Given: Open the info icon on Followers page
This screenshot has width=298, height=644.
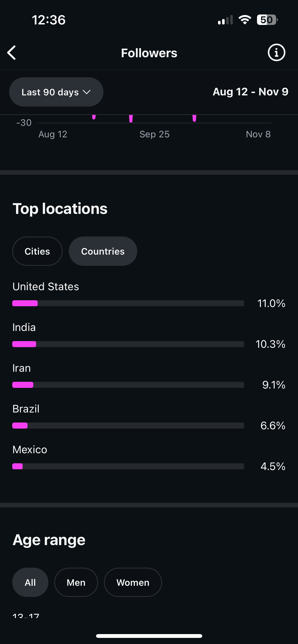Looking at the screenshot, I should click(276, 53).
